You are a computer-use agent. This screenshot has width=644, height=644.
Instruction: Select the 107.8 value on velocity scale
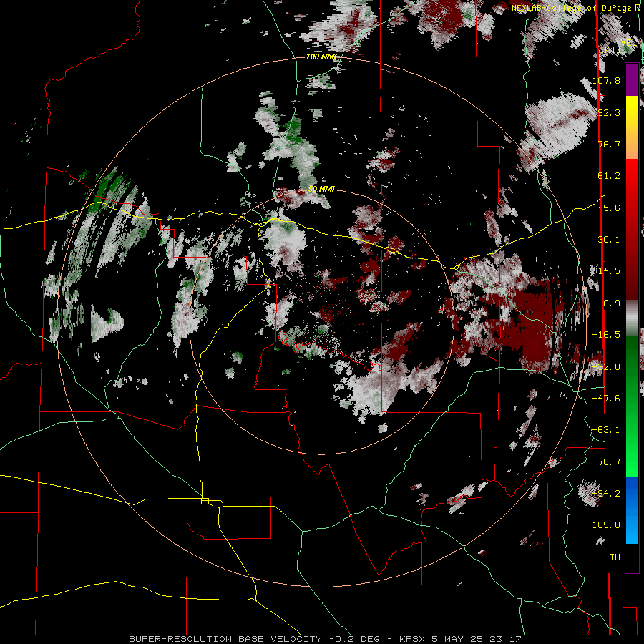tap(606, 80)
